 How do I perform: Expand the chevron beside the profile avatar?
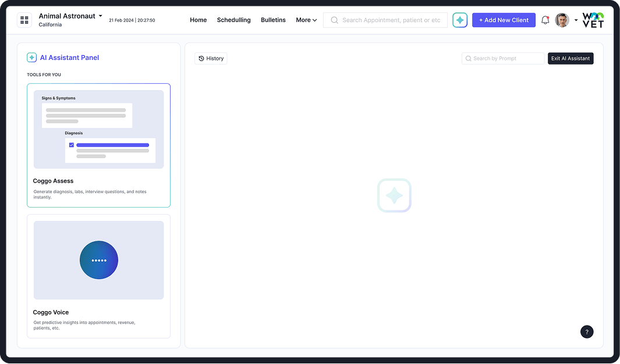[x=576, y=20]
